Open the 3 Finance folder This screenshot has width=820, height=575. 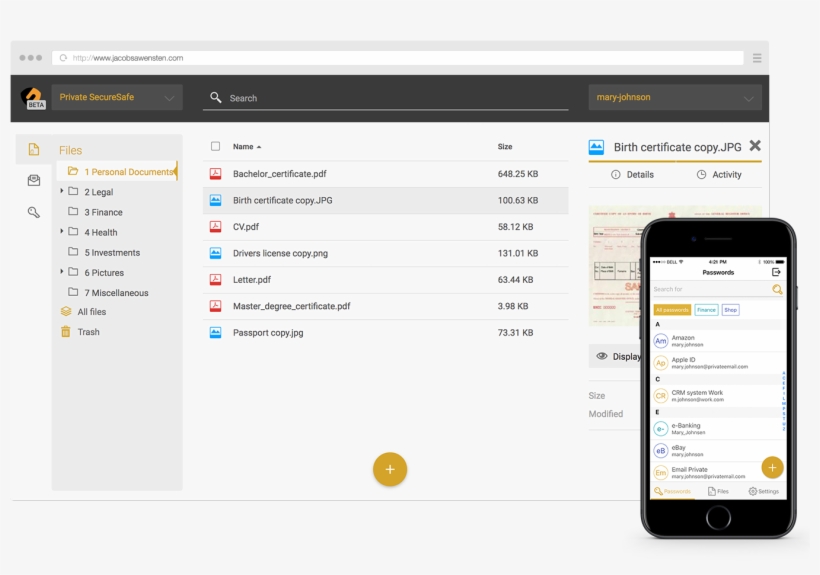(x=103, y=212)
